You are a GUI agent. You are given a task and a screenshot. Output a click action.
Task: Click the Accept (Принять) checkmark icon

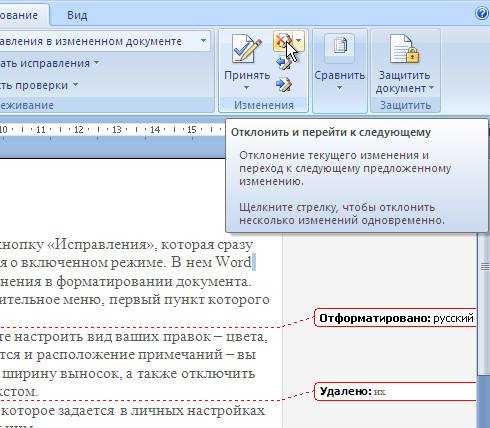(x=246, y=49)
